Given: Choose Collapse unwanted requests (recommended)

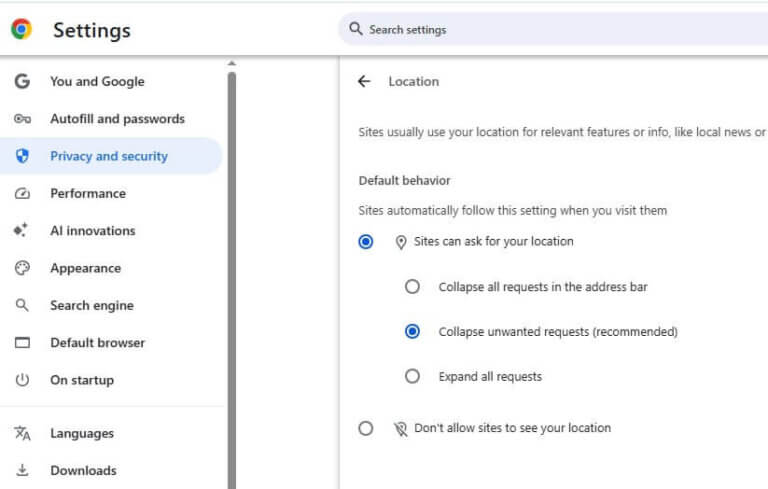Looking at the screenshot, I should 412,332.
